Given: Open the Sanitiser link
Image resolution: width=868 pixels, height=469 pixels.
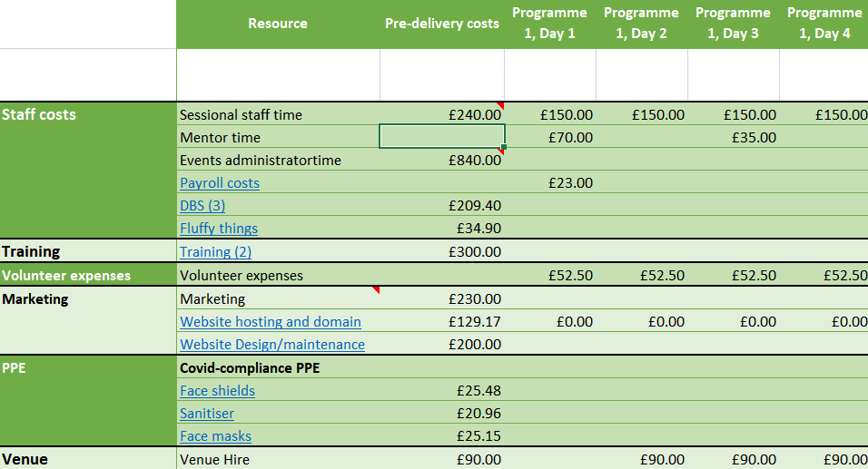Looking at the screenshot, I should (206, 414).
